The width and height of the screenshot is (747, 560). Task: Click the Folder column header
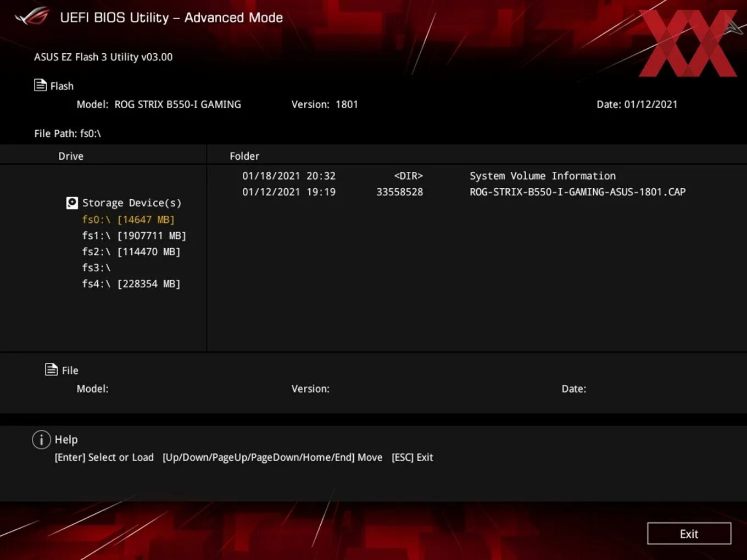click(244, 156)
